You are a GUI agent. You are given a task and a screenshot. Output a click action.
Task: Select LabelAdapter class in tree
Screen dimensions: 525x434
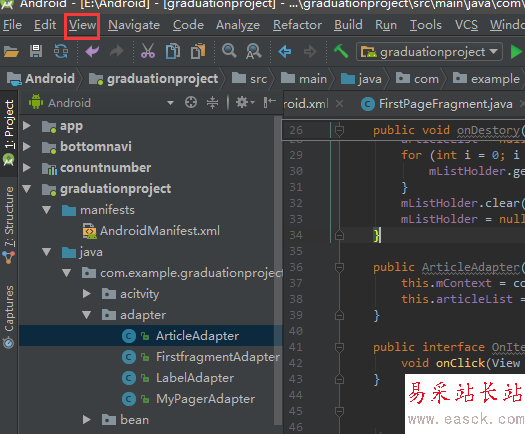pyautogui.click(x=178, y=378)
